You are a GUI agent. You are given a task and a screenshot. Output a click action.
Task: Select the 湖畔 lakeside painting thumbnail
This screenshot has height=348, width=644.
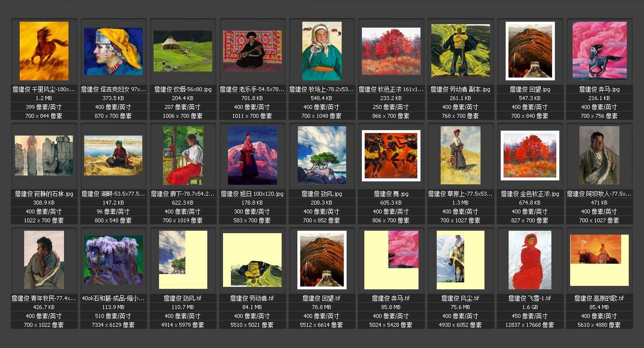tap(113, 155)
